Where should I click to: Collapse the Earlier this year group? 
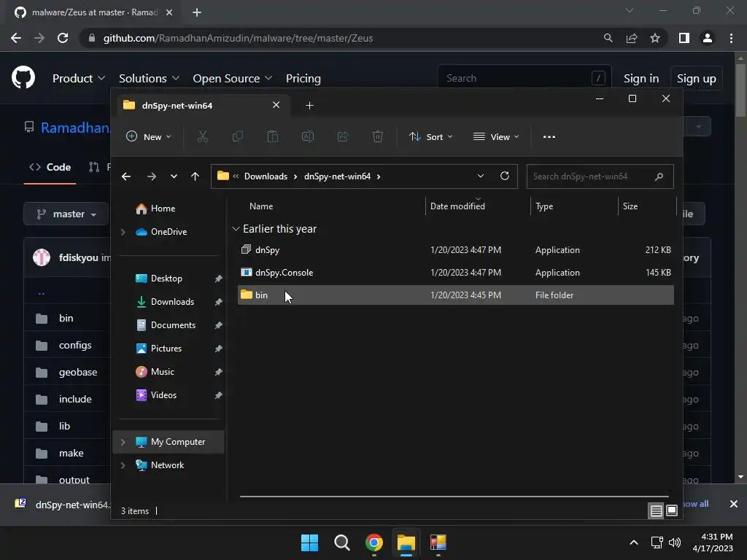(x=236, y=229)
